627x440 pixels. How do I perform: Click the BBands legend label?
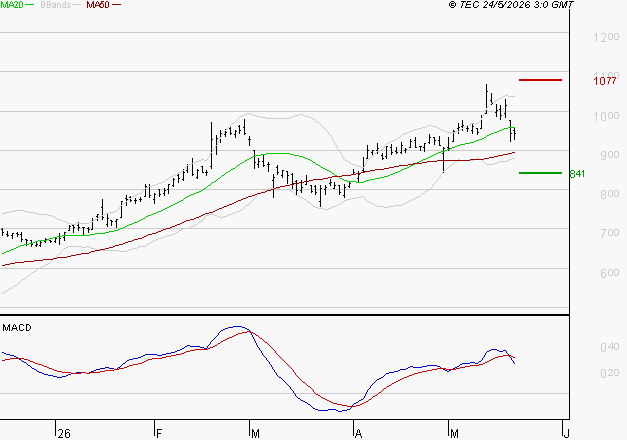56,5
